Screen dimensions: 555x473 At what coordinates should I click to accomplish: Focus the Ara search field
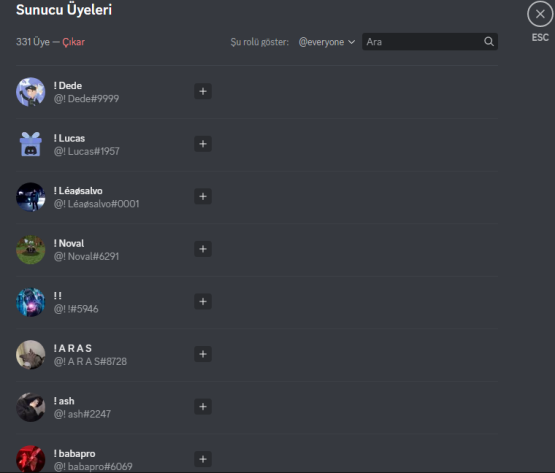(430, 42)
